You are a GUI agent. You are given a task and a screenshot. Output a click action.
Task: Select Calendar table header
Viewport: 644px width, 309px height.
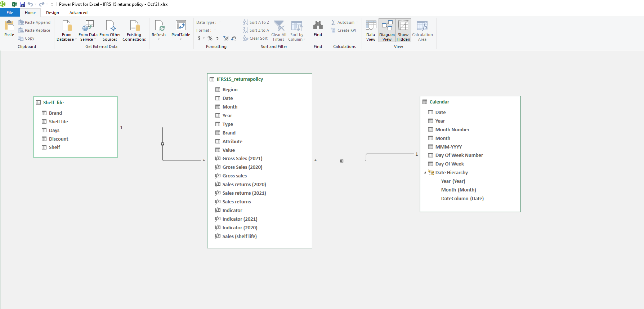pos(470,102)
